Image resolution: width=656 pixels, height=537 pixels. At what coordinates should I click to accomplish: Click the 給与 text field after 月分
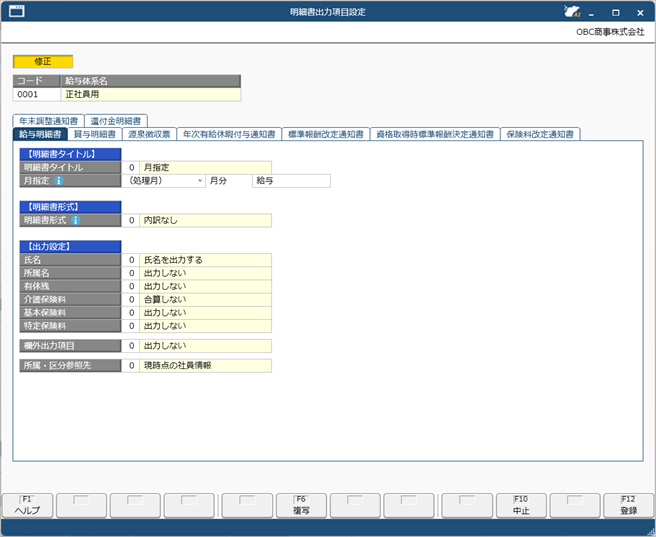291,181
